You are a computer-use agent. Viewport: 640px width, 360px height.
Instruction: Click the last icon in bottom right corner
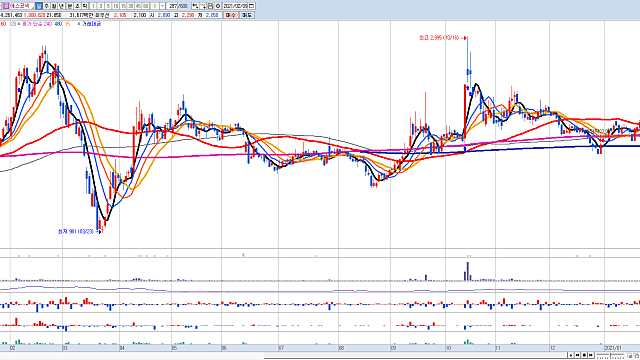(x=637, y=356)
